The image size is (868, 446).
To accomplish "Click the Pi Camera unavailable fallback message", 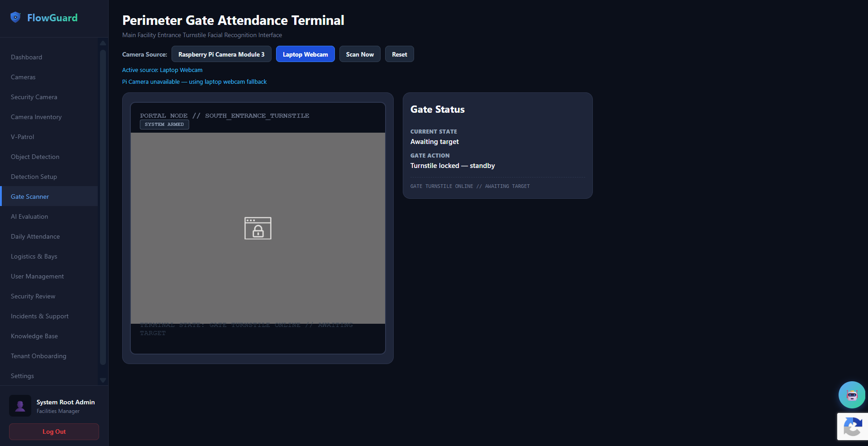I will tap(194, 82).
